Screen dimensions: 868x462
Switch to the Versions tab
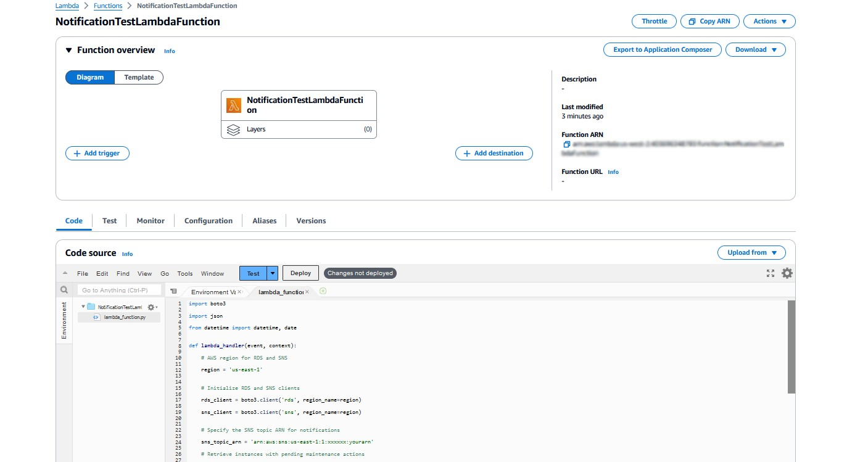click(311, 221)
